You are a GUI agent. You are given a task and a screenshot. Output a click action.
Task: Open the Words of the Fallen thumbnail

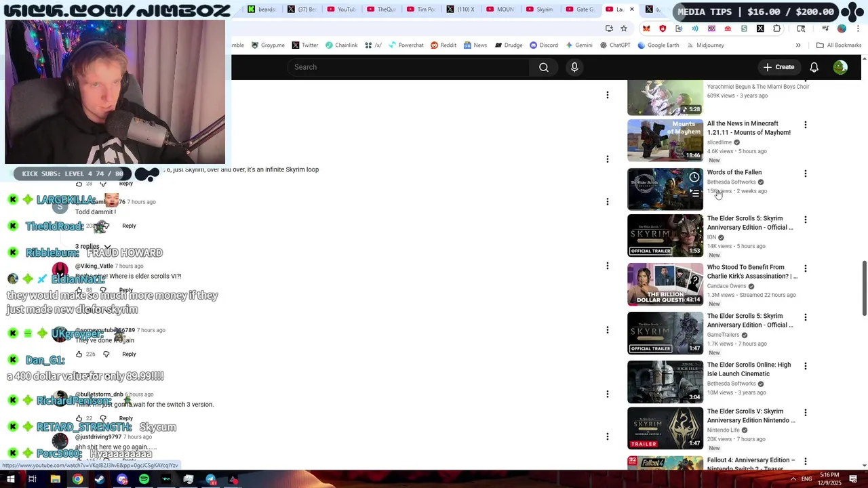665,189
